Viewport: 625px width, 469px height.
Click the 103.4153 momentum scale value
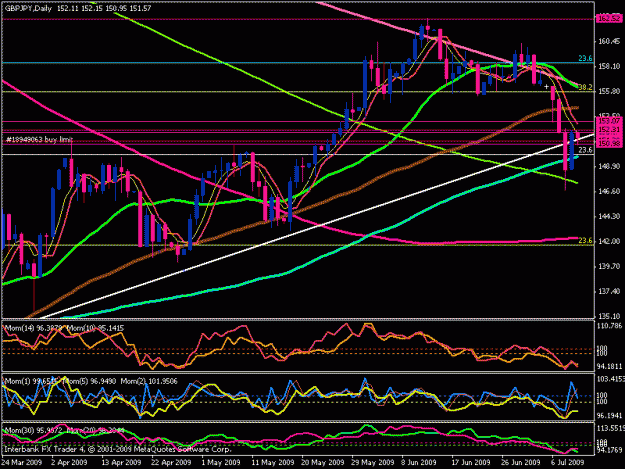point(610,379)
